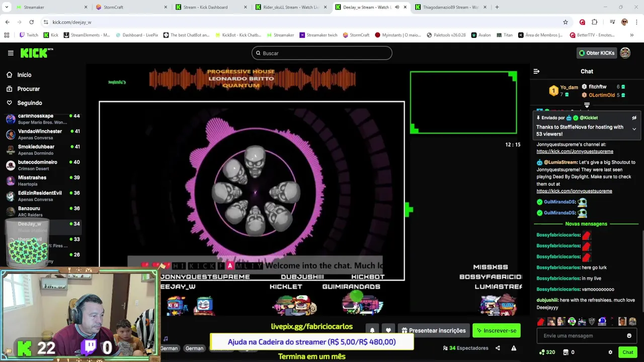Switch to Thiagodamazio89 Stream tab
The image size is (644, 362).
click(x=449, y=7)
